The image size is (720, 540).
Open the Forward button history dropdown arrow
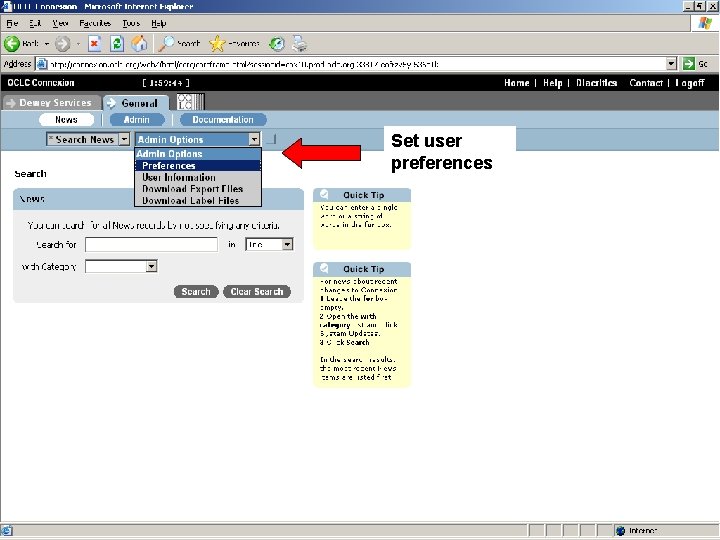click(78, 44)
